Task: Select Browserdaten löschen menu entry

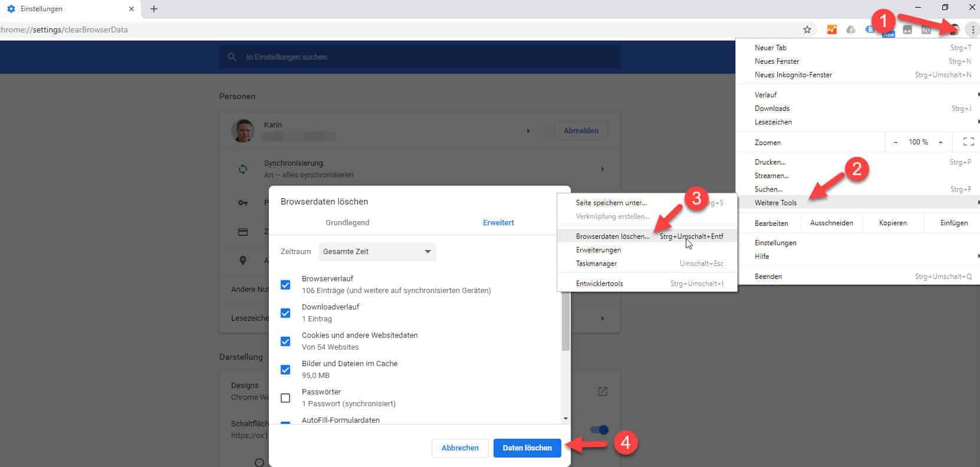Action: [x=612, y=236]
